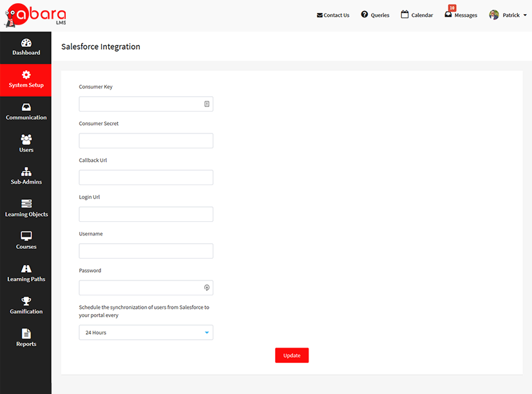Open the Reports document icon
Image resolution: width=532 pixels, height=394 pixels.
26,333
